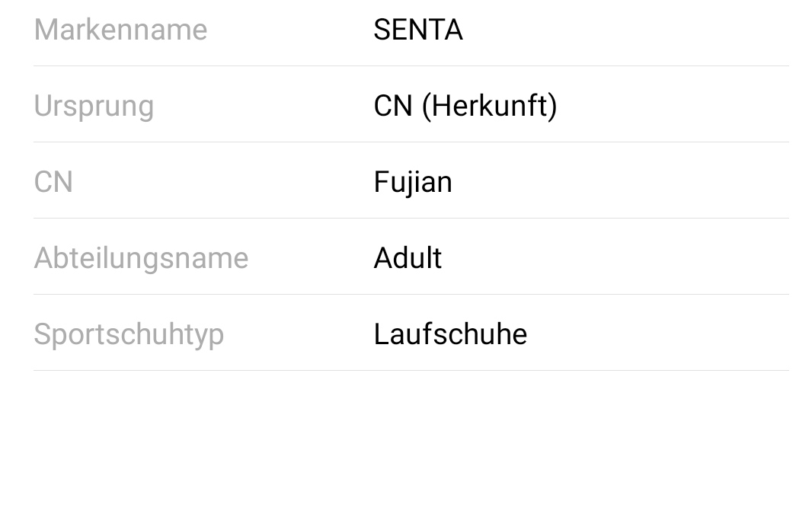
Task: Select the CN (Herkunft) origin value
Action: coord(465,106)
